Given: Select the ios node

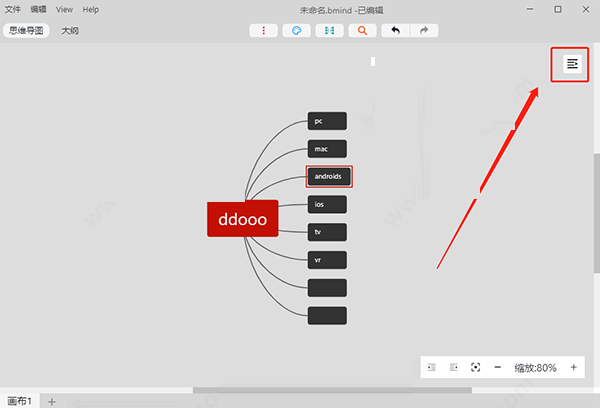Looking at the screenshot, I should 327,204.
